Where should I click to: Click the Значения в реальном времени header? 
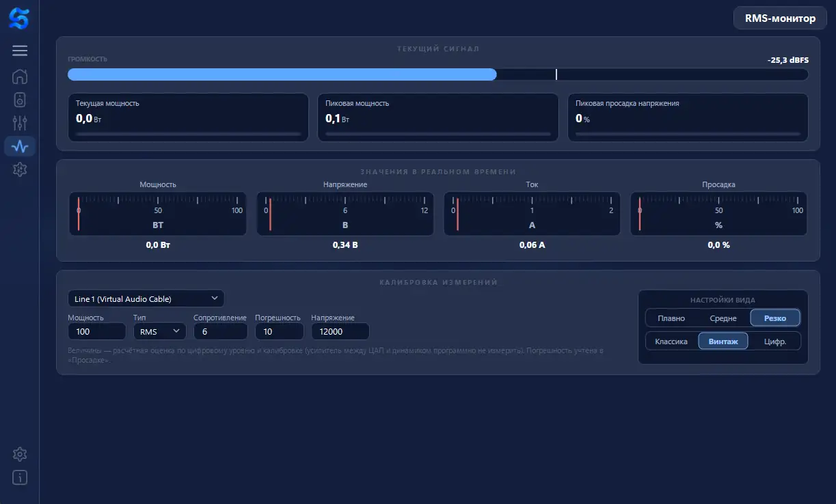[x=438, y=172]
